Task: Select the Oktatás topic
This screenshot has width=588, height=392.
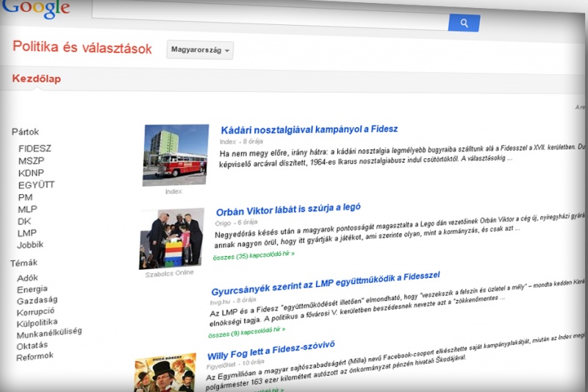Action: coord(32,346)
